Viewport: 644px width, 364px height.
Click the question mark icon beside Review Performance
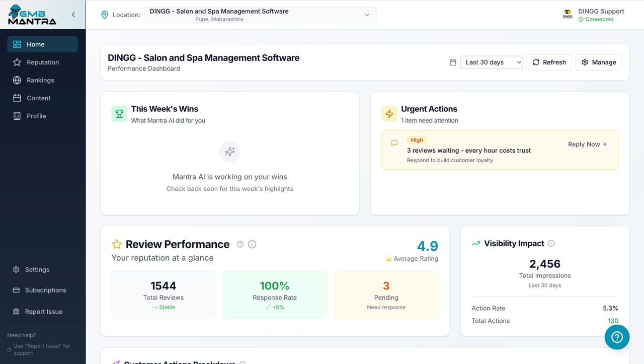(x=240, y=244)
